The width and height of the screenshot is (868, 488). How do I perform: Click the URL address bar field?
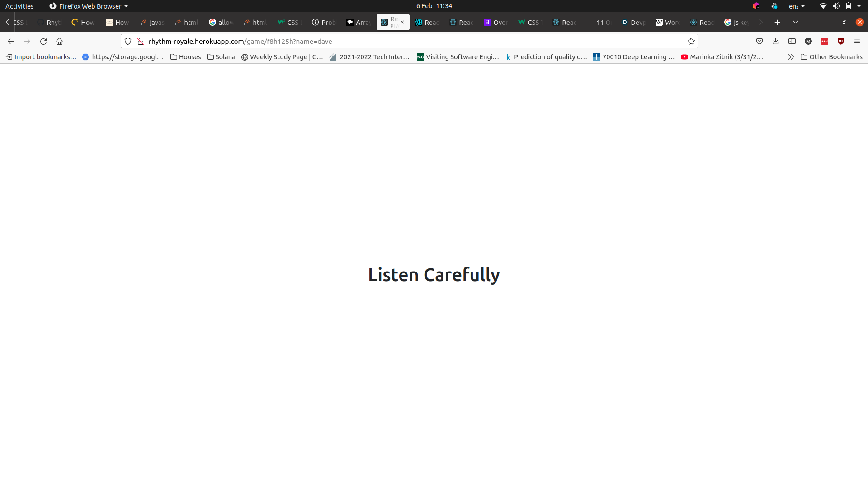(x=407, y=41)
